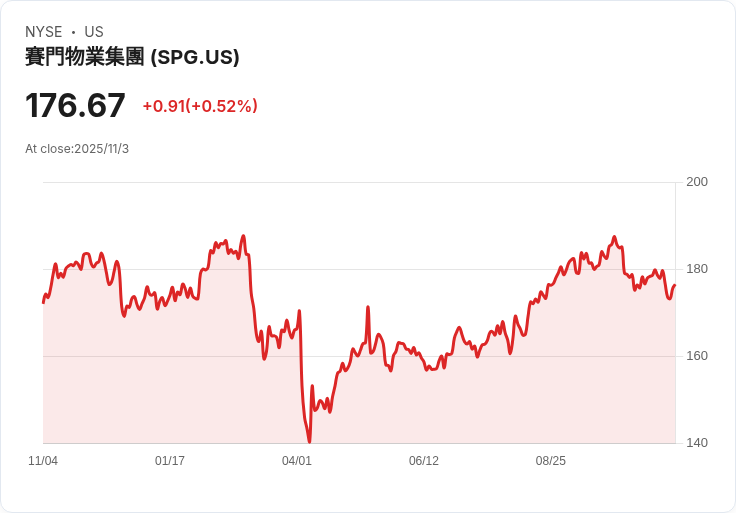The height and width of the screenshot is (513, 736).
Task: Click the highest peak of the price line
Action: pyautogui.click(x=243, y=236)
